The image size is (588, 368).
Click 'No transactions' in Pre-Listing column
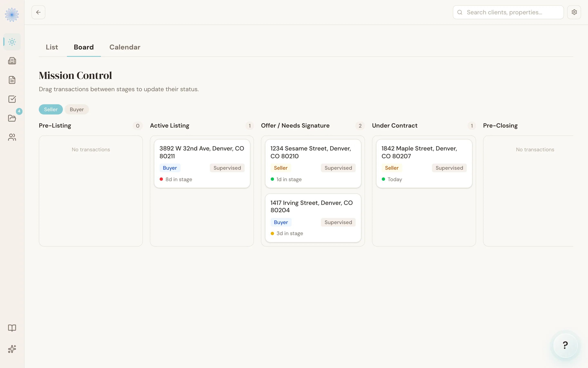91,150
